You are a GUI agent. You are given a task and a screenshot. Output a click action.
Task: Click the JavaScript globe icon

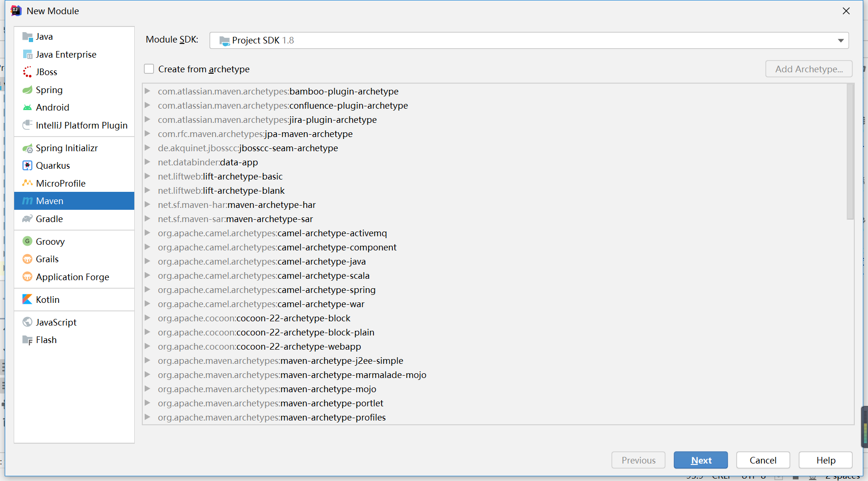click(x=27, y=322)
